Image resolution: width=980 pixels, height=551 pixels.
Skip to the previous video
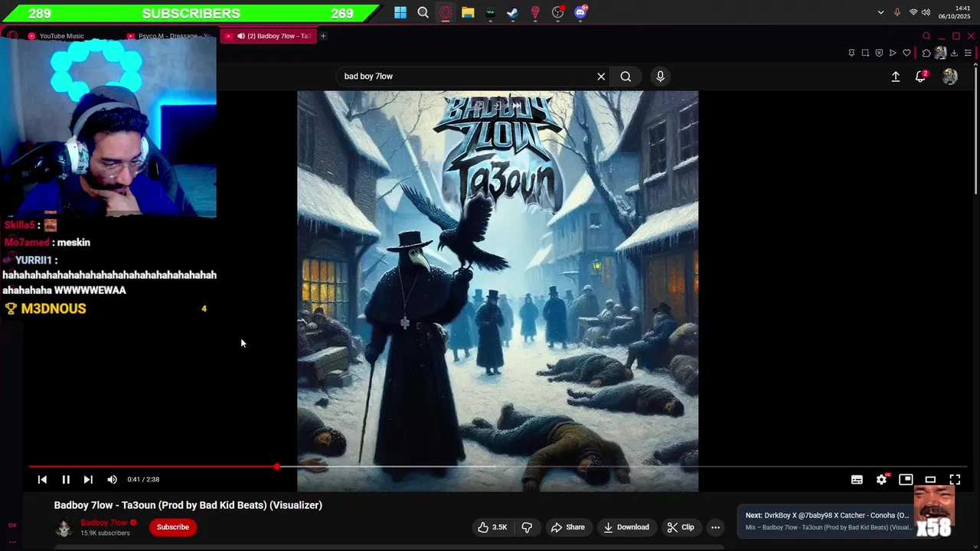pos(42,479)
